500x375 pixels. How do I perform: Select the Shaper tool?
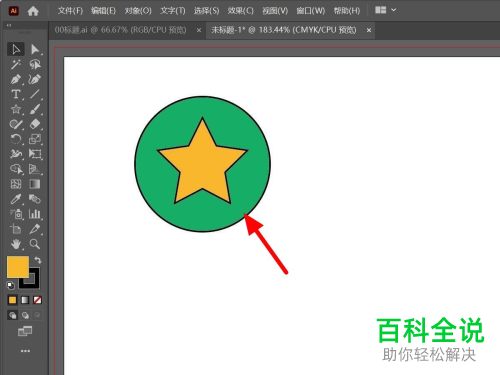16,124
